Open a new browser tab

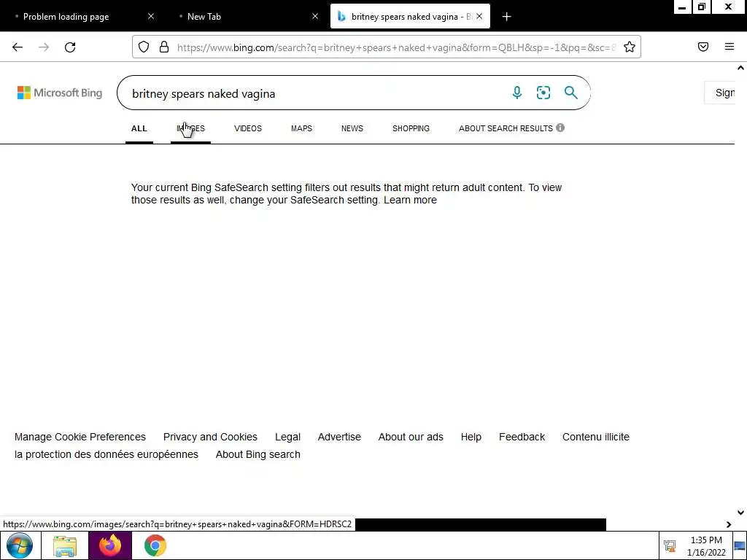pos(506,17)
